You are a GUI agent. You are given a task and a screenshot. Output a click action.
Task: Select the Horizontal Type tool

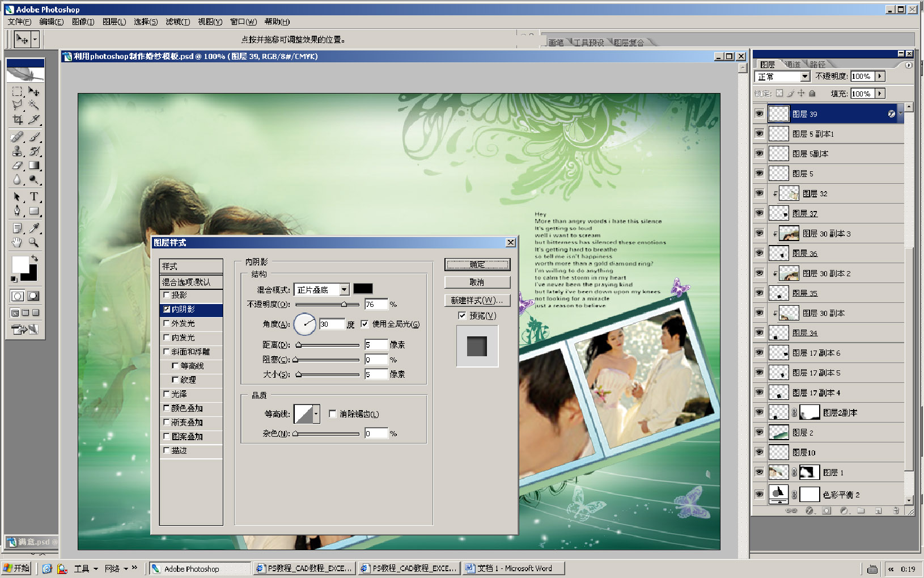click(34, 197)
